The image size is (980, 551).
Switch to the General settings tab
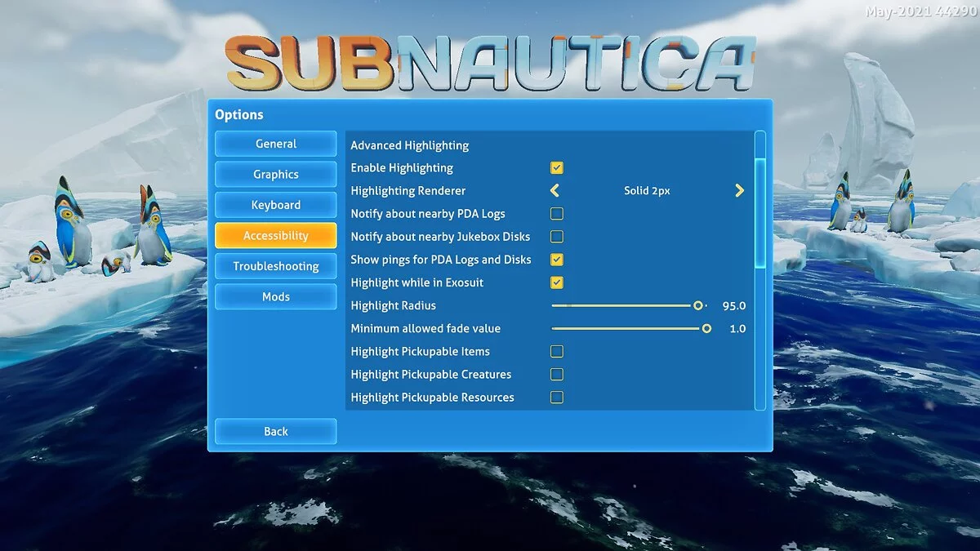click(x=275, y=144)
